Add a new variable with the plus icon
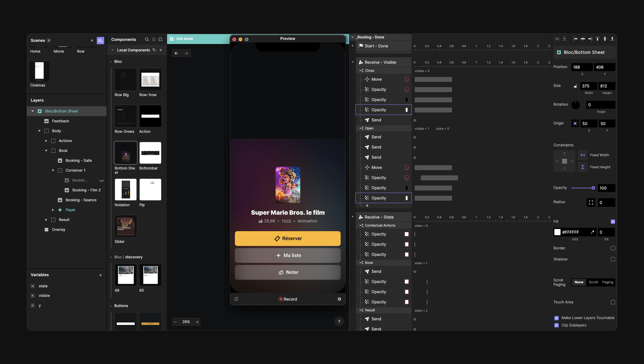 (100, 275)
